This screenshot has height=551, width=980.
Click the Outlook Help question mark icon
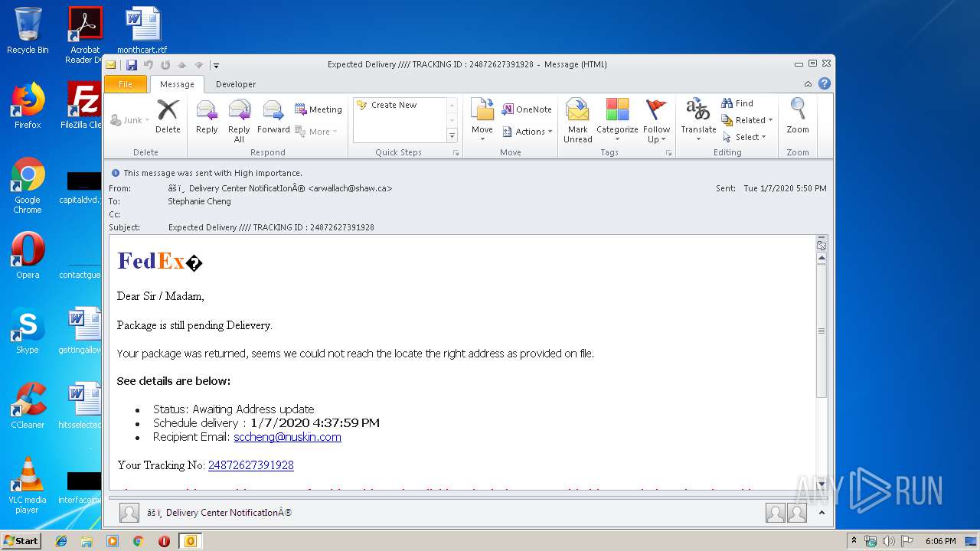(824, 84)
